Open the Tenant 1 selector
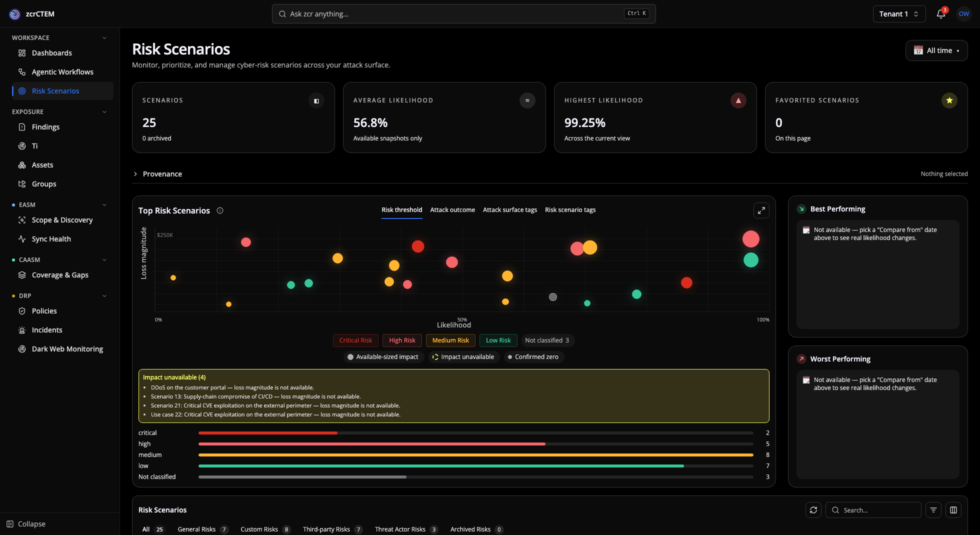 point(899,14)
